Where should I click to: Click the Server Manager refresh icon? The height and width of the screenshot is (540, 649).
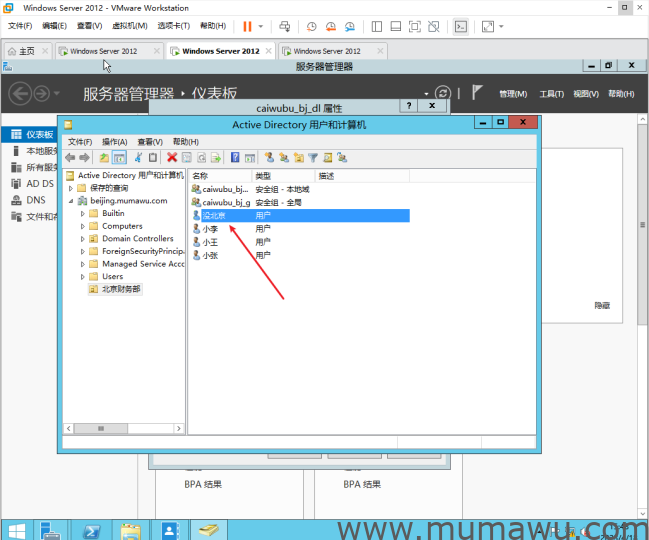(x=443, y=93)
